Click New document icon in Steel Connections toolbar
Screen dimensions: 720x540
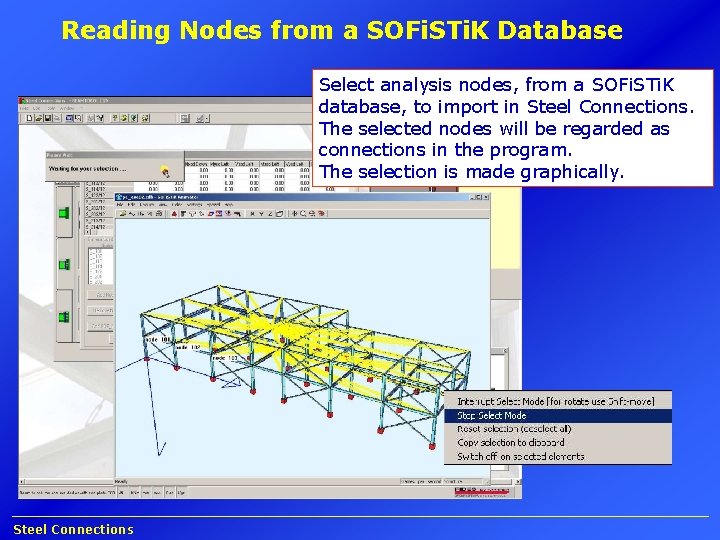click(29, 118)
